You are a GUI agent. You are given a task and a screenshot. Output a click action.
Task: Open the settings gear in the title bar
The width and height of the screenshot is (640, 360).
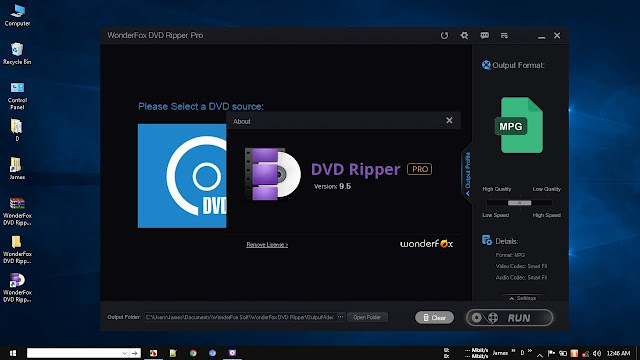(x=464, y=36)
